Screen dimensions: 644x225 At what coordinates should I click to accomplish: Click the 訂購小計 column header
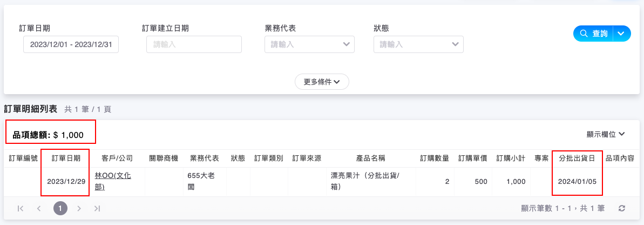(x=510, y=158)
